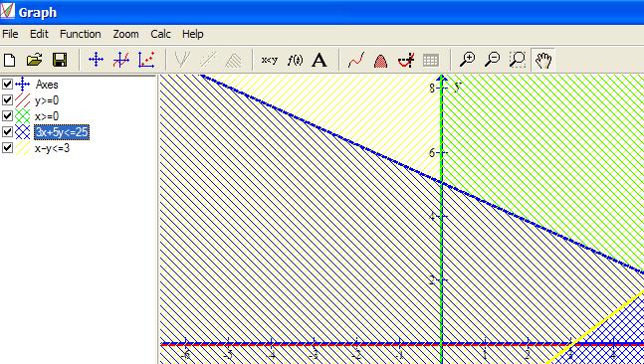Screen dimensions: 644x364
Task: Uncheck the Axes visibility checkbox
Action: (7, 85)
